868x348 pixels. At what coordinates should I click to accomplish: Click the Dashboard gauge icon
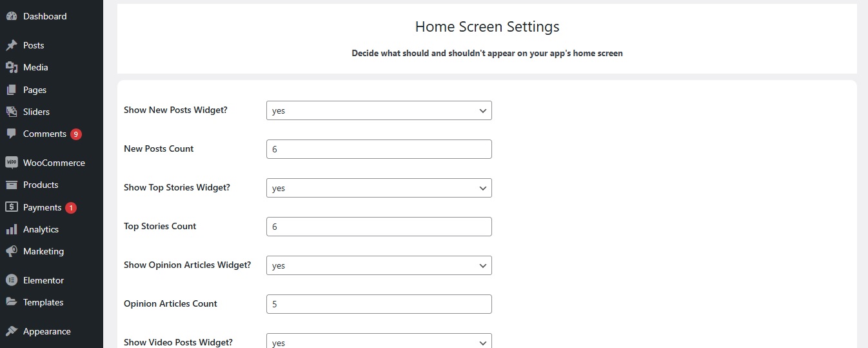(x=11, y=16)
